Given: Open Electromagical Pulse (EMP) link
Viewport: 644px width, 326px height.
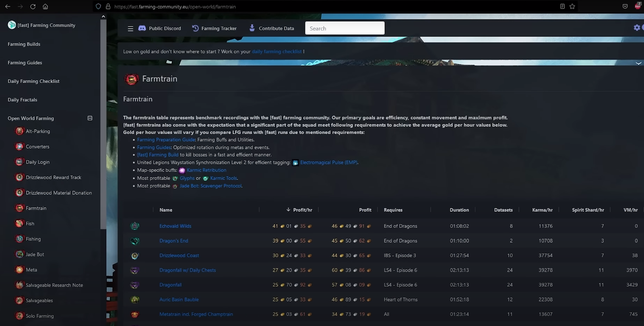Looking at the screenshot, I should click(x=329, y=163).
